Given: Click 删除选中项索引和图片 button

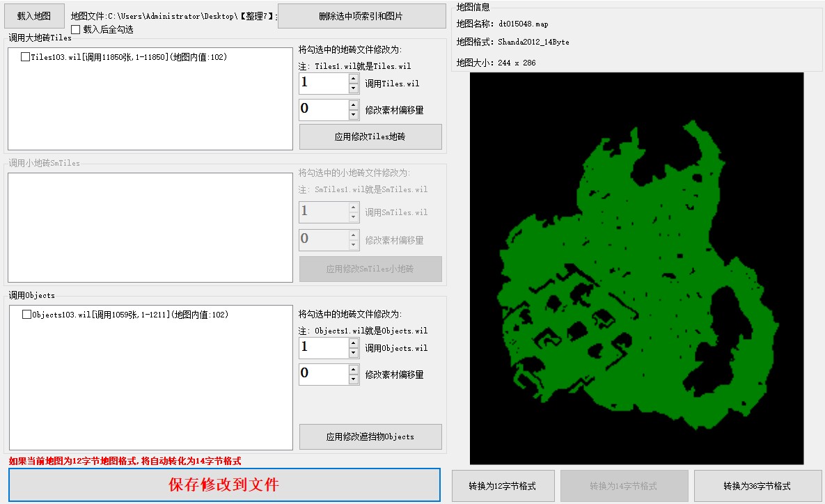Looking at the screenshot, I should (361, 16).
